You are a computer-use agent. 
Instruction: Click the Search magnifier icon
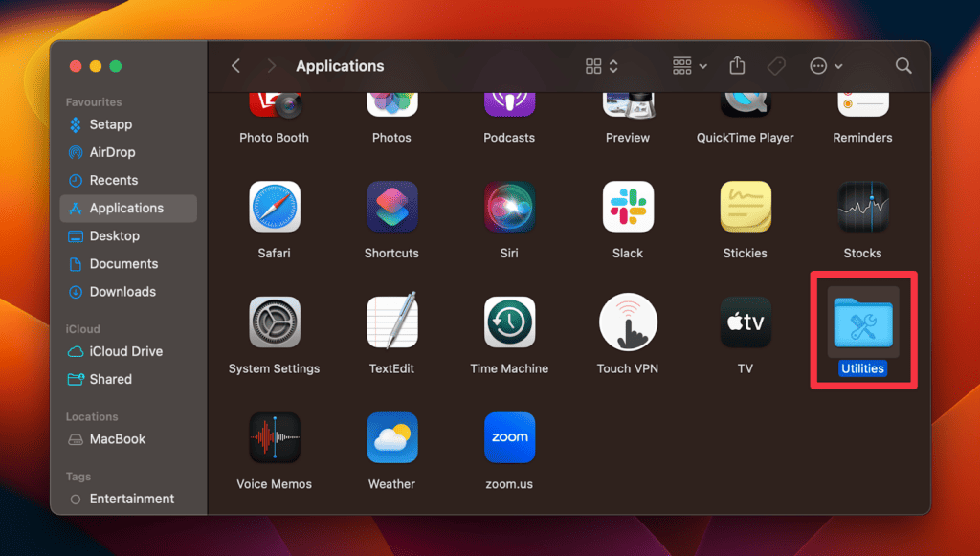click(x=903, y=66)
